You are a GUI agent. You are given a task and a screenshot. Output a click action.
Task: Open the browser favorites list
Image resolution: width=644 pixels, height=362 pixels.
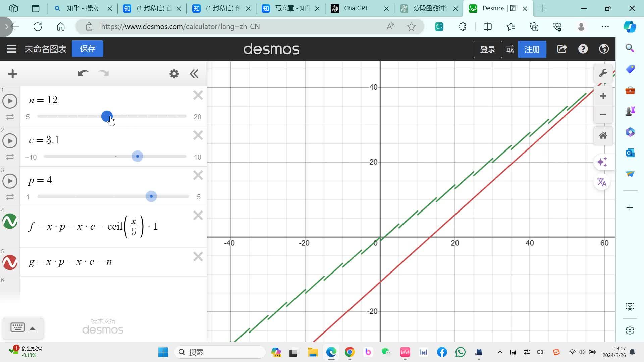pyautogui.click(x=511, y=27)
